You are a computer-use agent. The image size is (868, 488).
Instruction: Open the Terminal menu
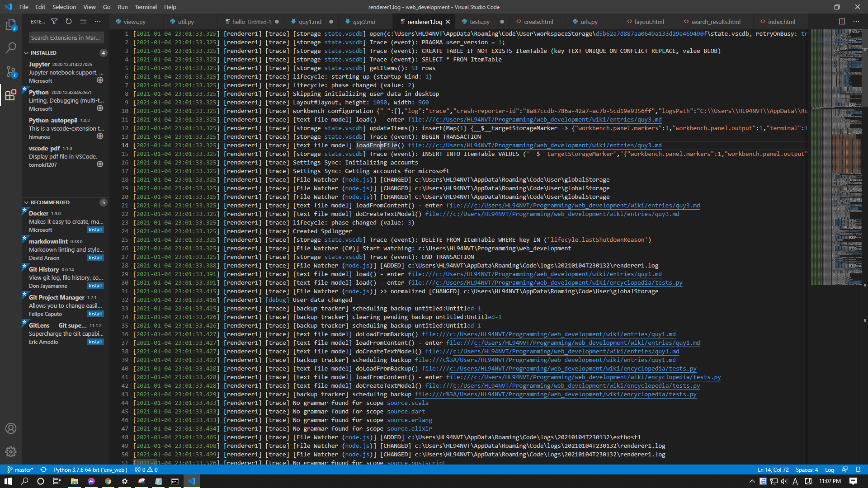pos(146,7)
